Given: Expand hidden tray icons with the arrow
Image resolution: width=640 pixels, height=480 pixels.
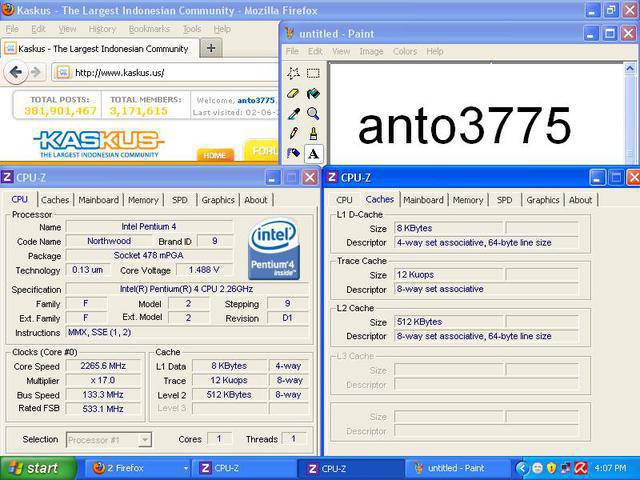Looking at the screenshot, I should pyautogui.click(x=522, y=468).
